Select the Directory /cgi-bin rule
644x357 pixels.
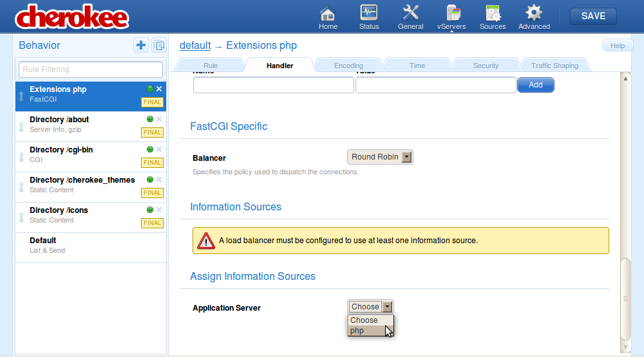point(91,157)
